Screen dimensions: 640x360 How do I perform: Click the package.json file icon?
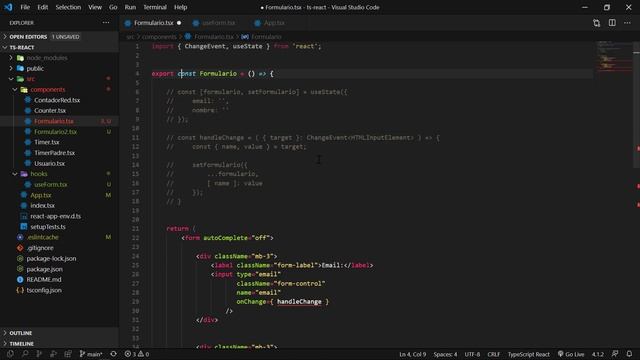(20, 269)
